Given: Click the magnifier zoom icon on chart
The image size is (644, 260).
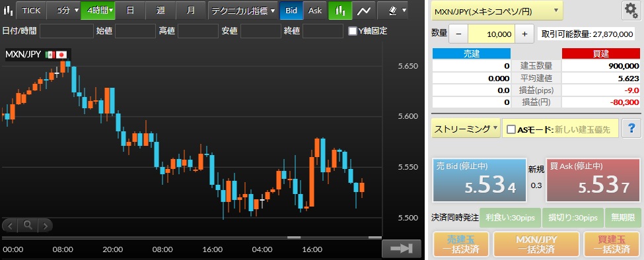Looking at the screenshot, I should point(28,225).
